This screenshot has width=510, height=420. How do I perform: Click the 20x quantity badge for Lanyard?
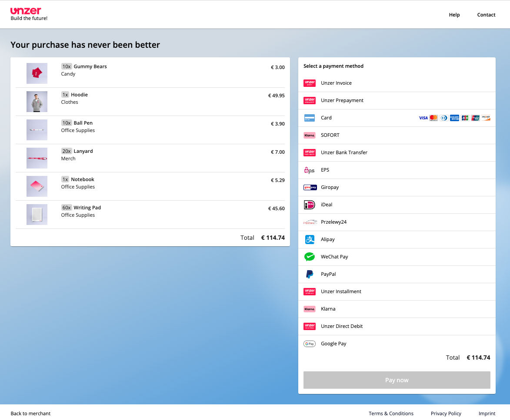tap(67, 151)
